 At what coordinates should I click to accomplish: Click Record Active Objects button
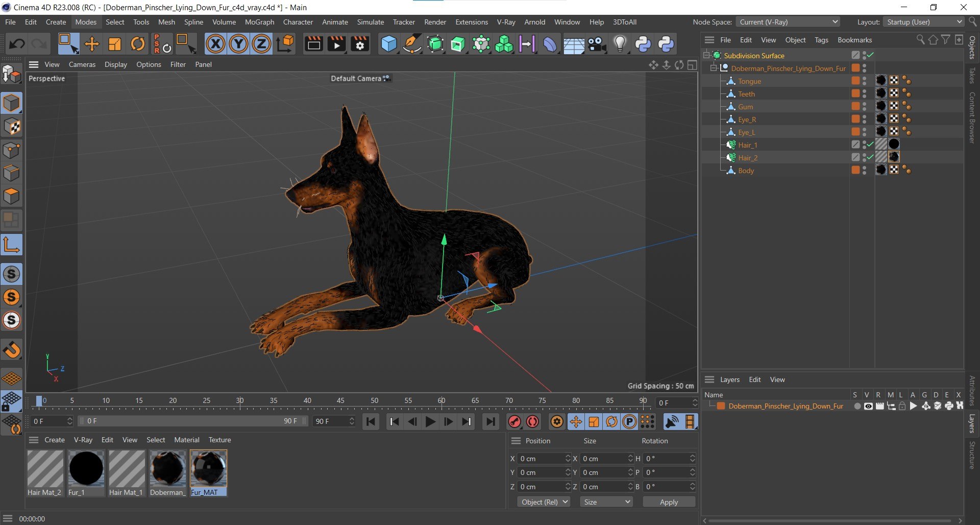[x=514, y=421]
